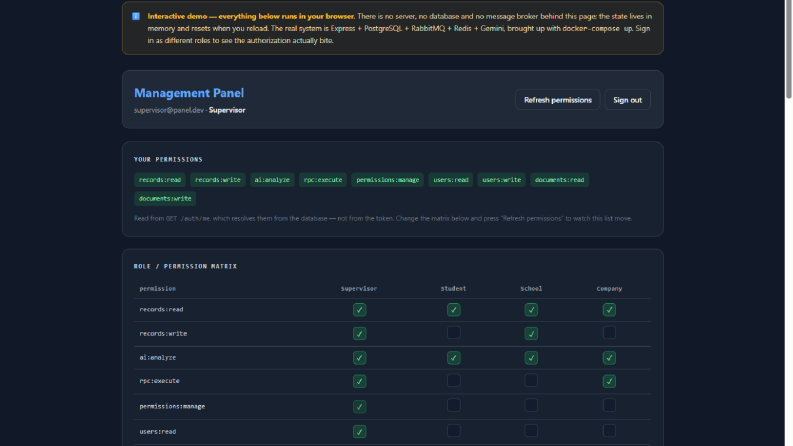Click the rpc:execute row label in matrix
The width and height of the screenshot is (793, 446).
click(159, 381)
